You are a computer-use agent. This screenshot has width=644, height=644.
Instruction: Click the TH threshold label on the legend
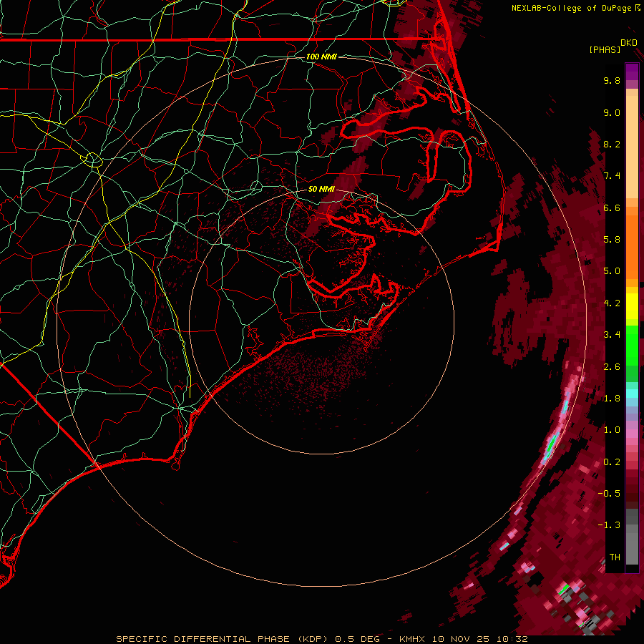(x=615, y=557)
